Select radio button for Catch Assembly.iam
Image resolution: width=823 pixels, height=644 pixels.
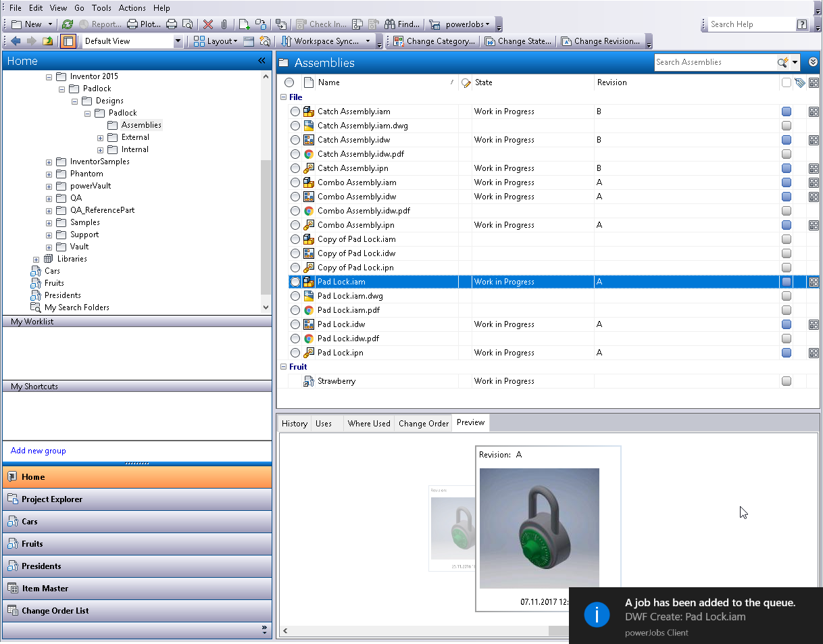(x=295, y=112)
